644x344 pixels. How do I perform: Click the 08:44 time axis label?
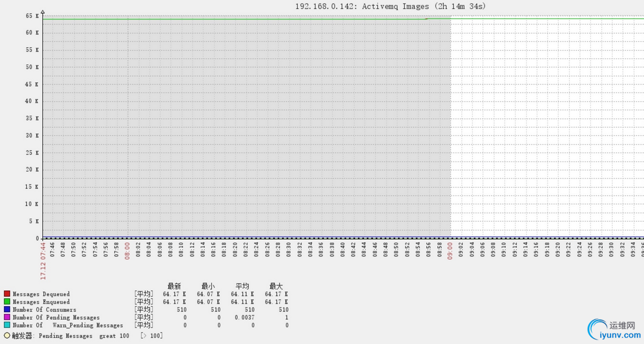point(364,249)
